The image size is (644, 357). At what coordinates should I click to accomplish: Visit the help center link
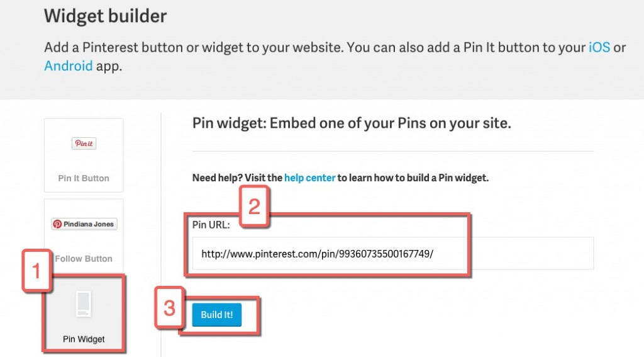click(309, 178)
